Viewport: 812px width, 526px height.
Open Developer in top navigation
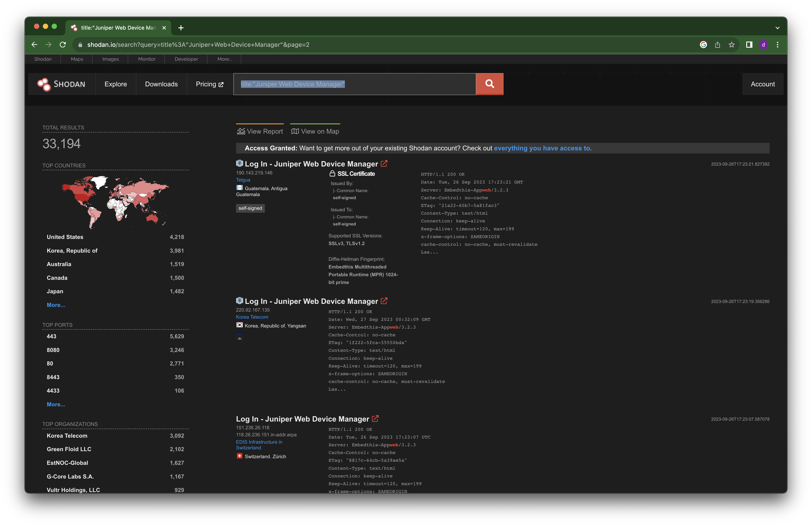[186, 59]
